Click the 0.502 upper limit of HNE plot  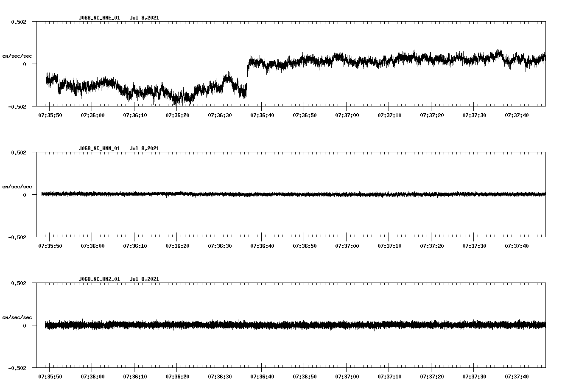point(18,22)
